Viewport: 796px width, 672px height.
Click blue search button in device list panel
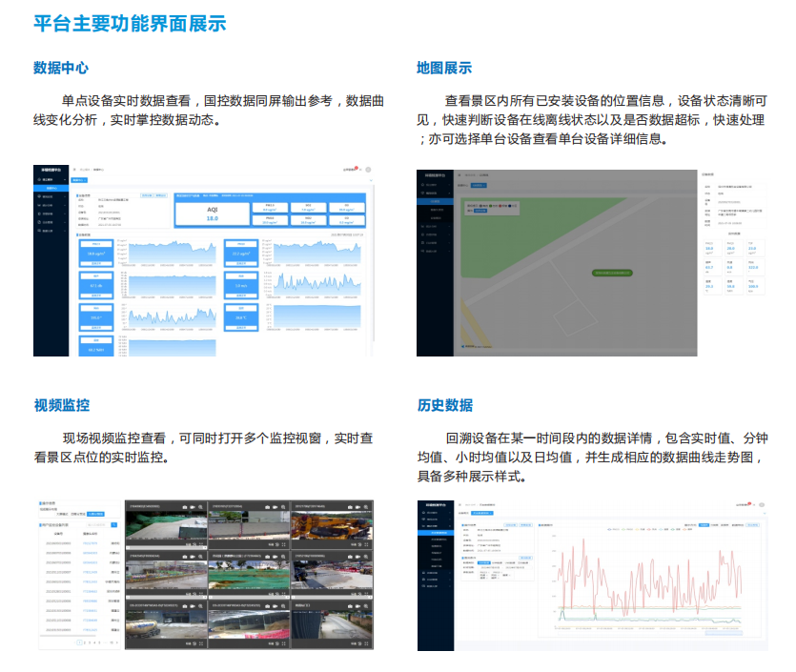click(114, 524)
